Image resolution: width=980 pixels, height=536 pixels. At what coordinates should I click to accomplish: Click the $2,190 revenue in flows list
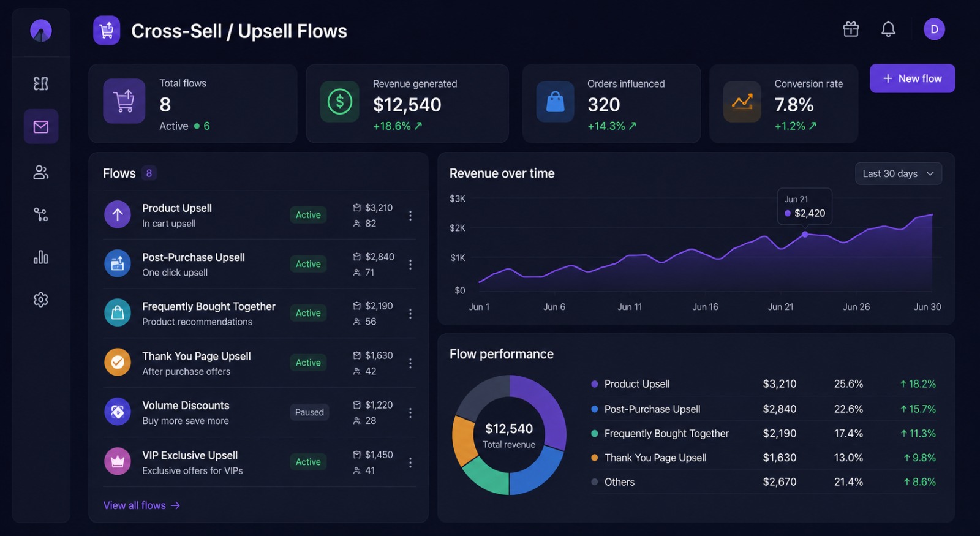(x=379, y=306)
